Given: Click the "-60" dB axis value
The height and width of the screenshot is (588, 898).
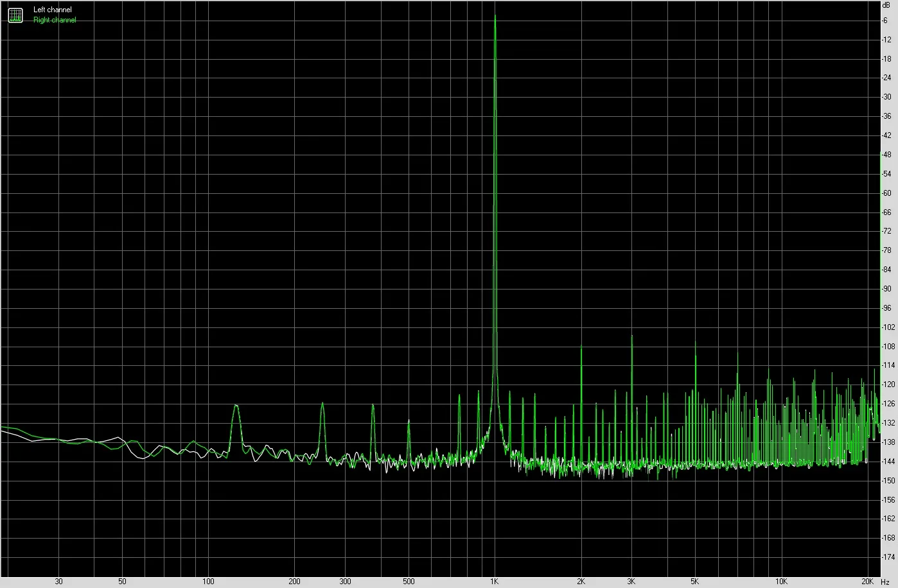Looking at the screenshot, I should pyautogui.click(x=886, y=193).
